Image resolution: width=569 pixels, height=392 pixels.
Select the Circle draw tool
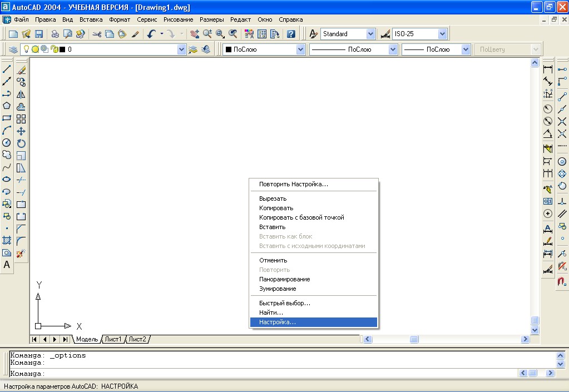7,142
